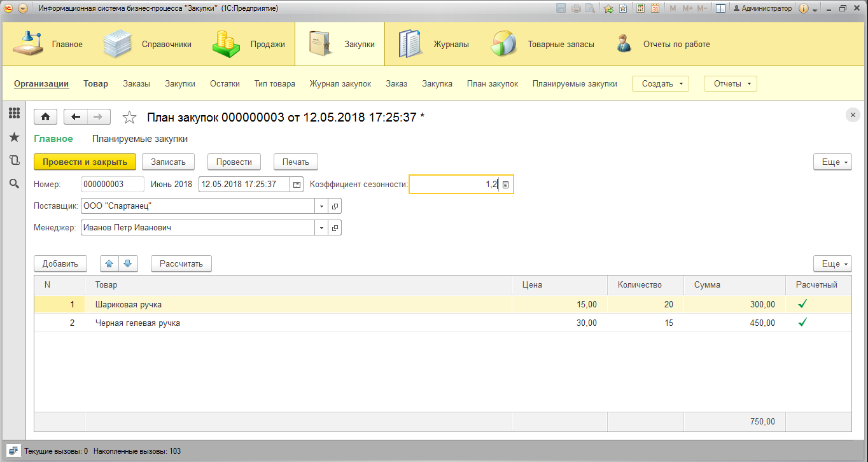Open the calendar icon in the title toolbar
The height and width of the screenshot is (462, 868).
tap(654, 8)
